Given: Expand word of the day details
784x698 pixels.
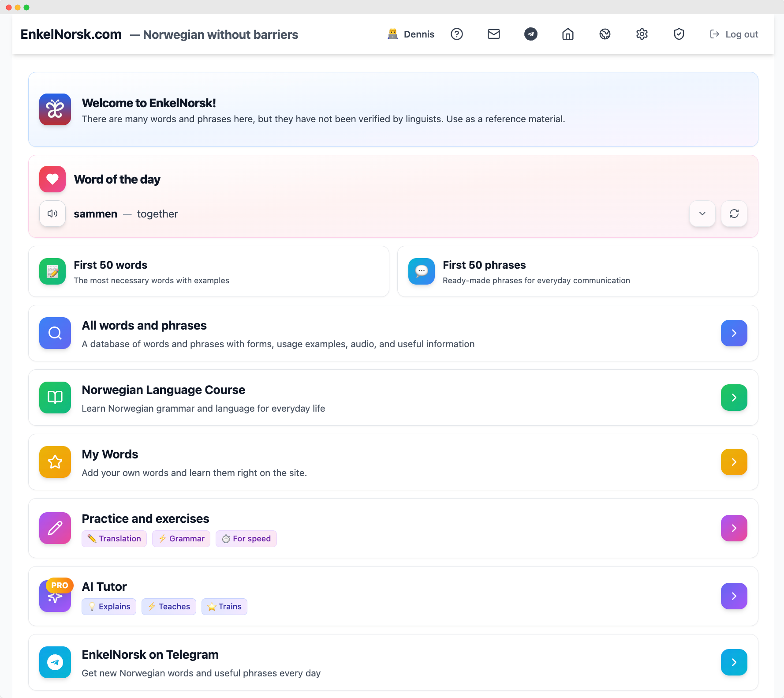Looking at the screenshot, I should click(x=702, y=214).
